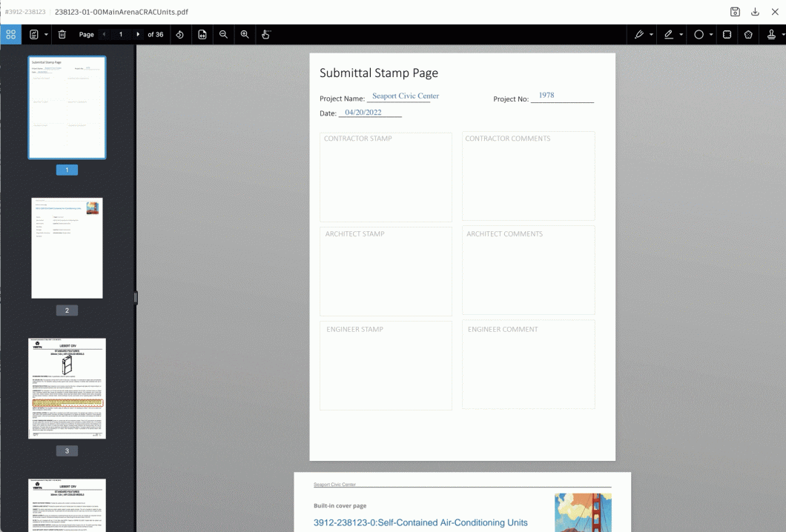The image size is (786, 532).
Task: Select the stamp tool
Action: [x=771, y=35]
